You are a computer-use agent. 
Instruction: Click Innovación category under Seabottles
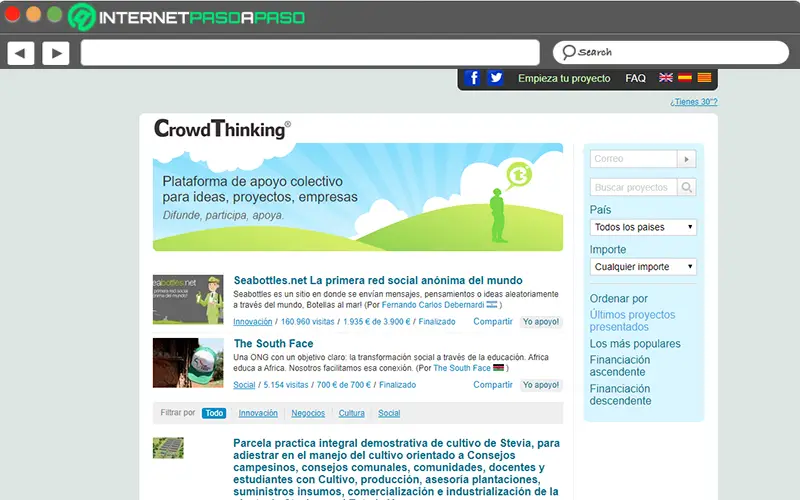coord(253,321)
